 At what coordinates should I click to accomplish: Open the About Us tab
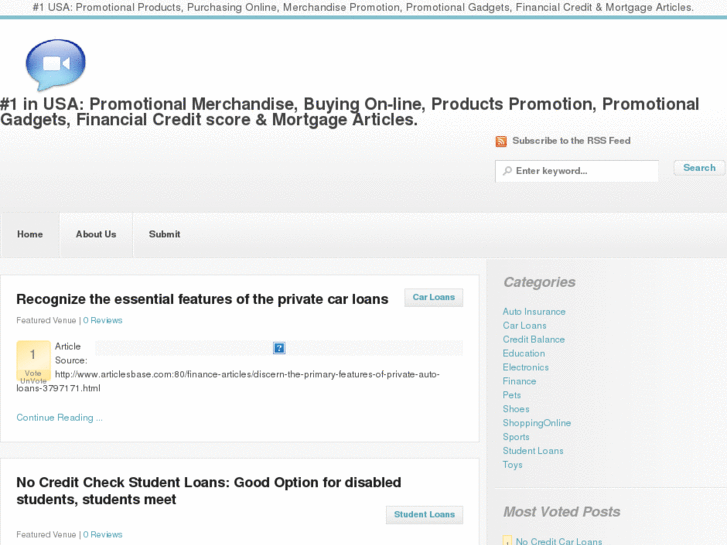tap(96, 234)
